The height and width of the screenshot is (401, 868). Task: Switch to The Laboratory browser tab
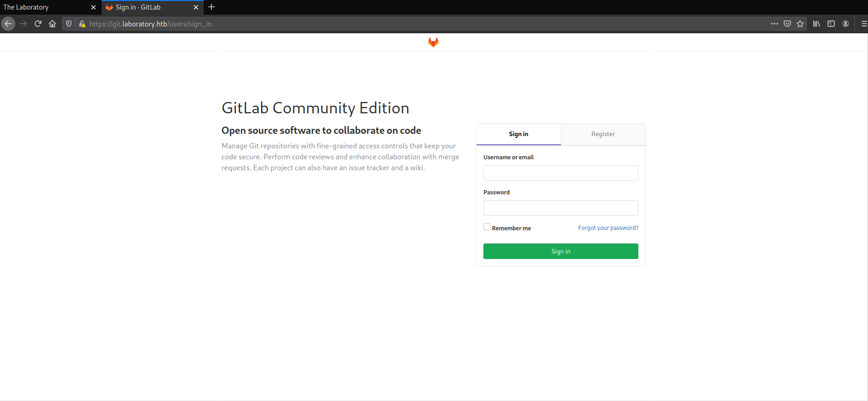[46, 7]
